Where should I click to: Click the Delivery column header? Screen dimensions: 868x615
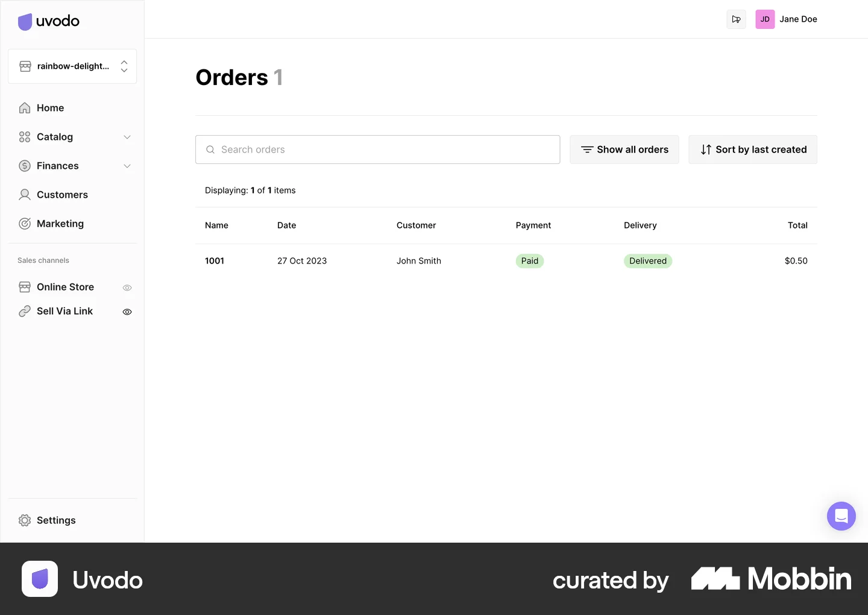(x=640, y=225)
